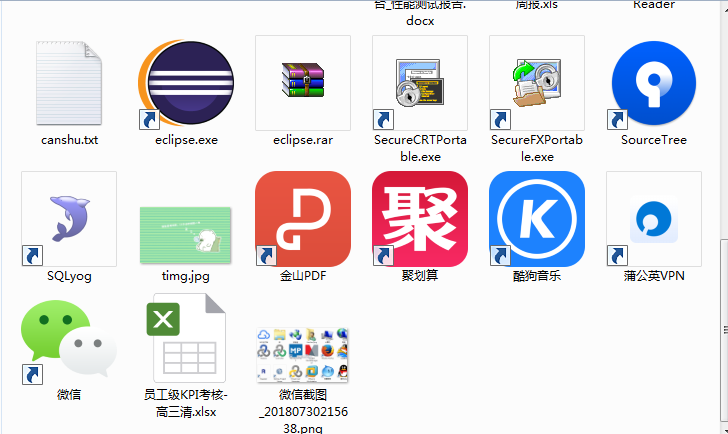The height and width of the screenshot is (434, 728).
Task: Click the 酷狗音乐 name label
Action: point(537,276)
